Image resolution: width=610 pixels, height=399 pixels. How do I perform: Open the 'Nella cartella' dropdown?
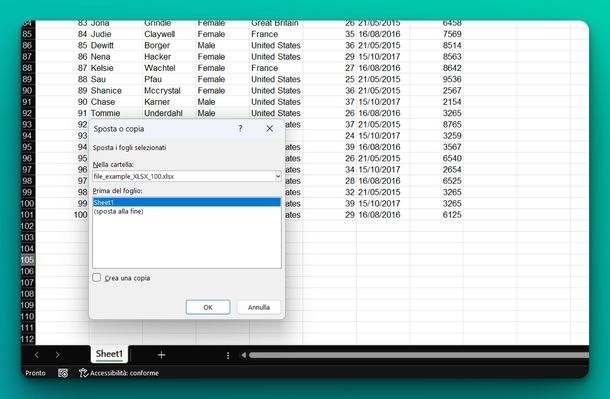tap(278, 176)
